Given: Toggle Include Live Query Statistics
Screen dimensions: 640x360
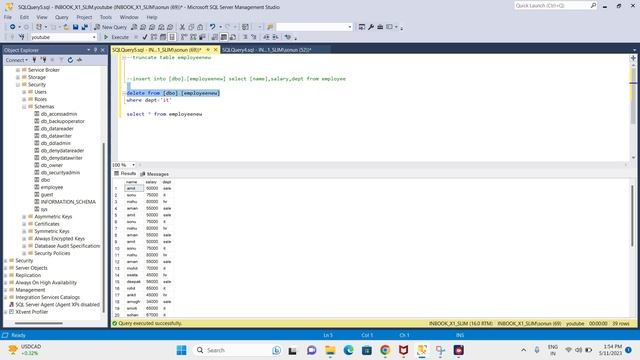Looking at the screenshot, I should pos(193,37).
